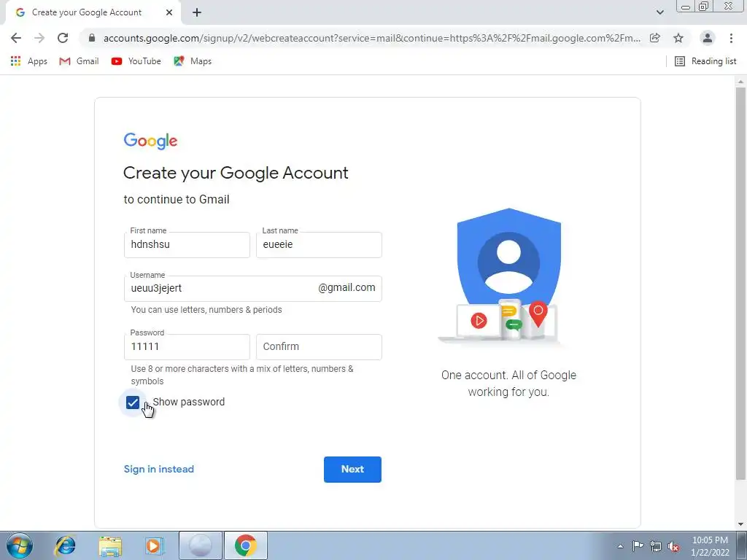Click the 'Create your Google Account' heading

pyautogui.click(x=236, y=173)
